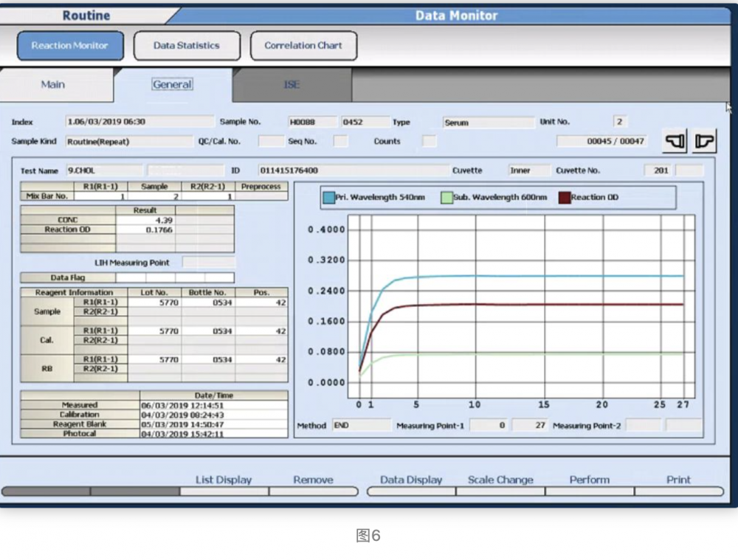Click the x-axis label 27
Screen dimensions: 738x560
[683, 405]
